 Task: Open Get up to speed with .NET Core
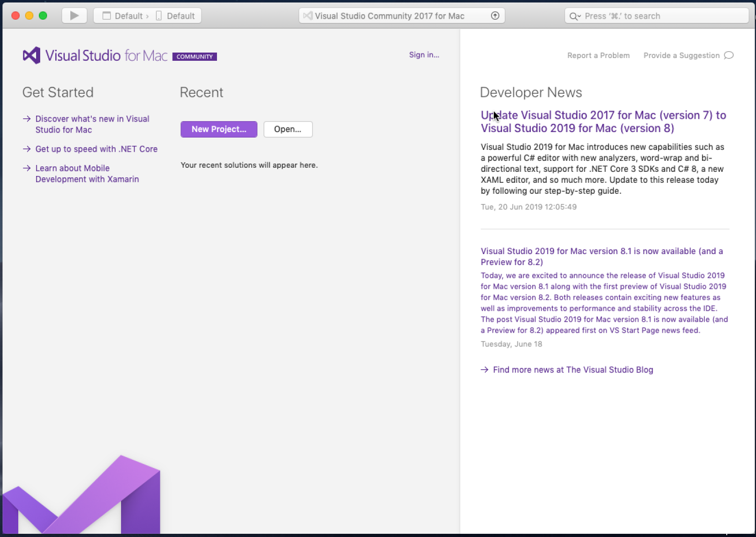pyautogui.click(x=96, y=149)
